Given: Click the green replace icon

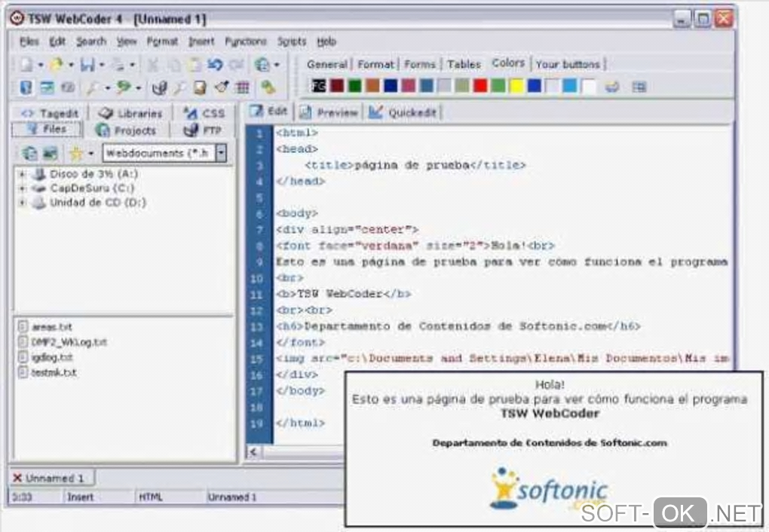Looking at the screenshot, I should click(x=124, y=87).
